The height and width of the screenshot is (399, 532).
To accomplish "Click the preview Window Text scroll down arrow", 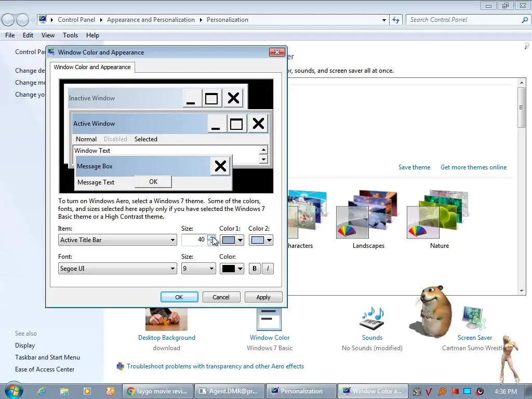I will [x=263, y=159].
